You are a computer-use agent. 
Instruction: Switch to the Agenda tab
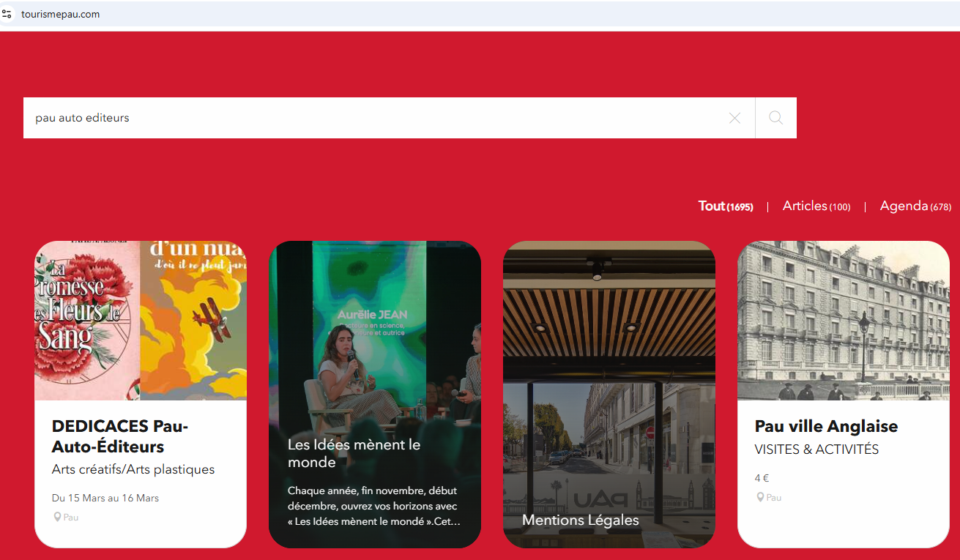pos(915,206)
